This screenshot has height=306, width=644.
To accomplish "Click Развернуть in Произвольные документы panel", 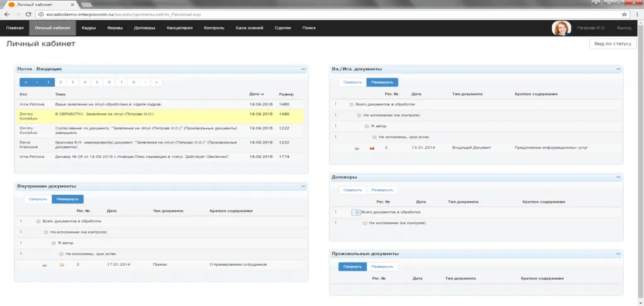I will (382, 266).
